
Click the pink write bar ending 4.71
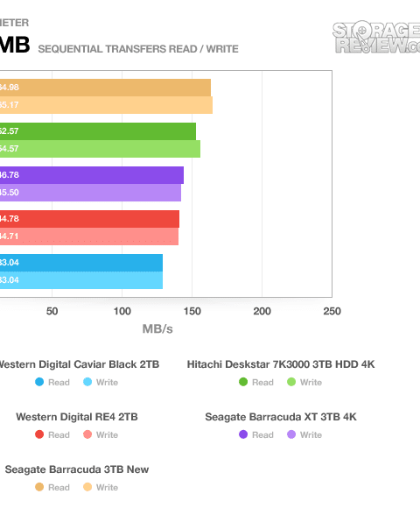click(x=89, y=236)
